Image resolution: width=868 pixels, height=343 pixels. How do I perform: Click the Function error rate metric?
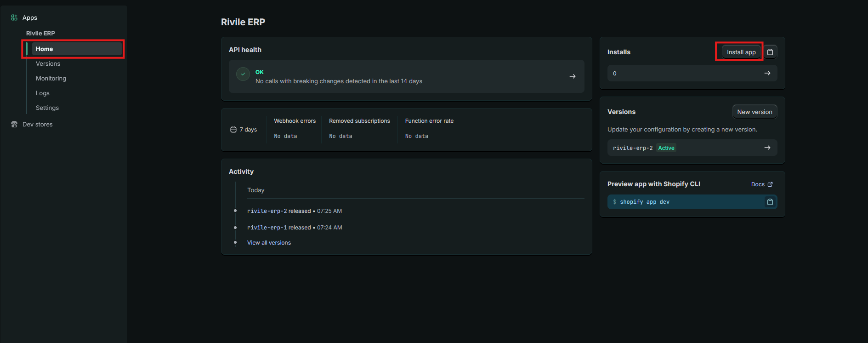429,128
